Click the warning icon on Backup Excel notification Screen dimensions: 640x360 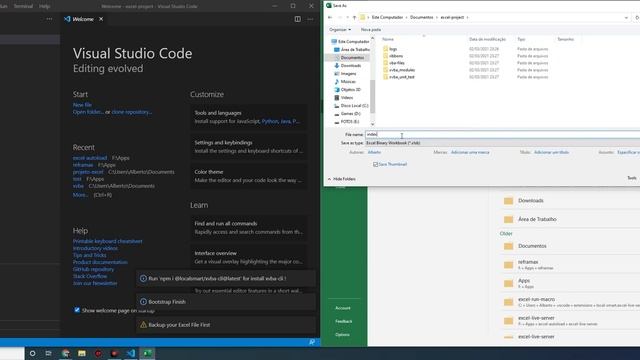[143, 325]
